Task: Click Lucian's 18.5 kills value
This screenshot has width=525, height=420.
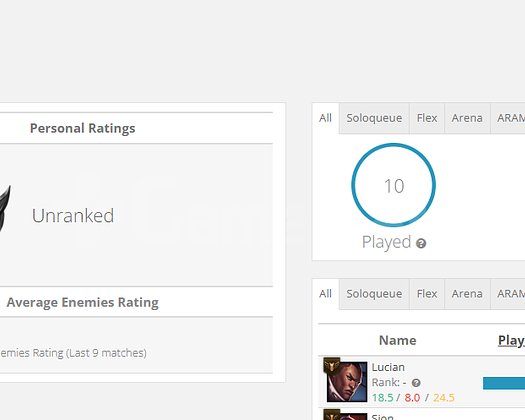Action: point(382,398)
